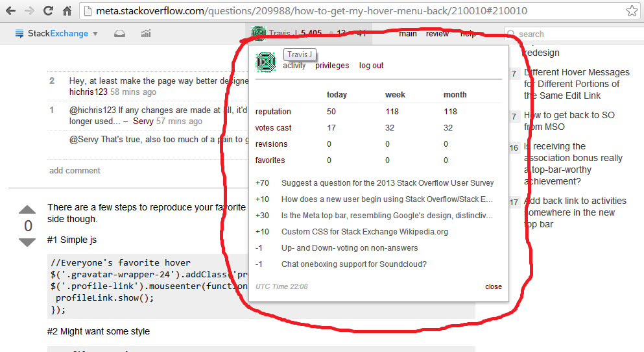Click the favorites row label

pyautogui.click(x=270, y=160)
